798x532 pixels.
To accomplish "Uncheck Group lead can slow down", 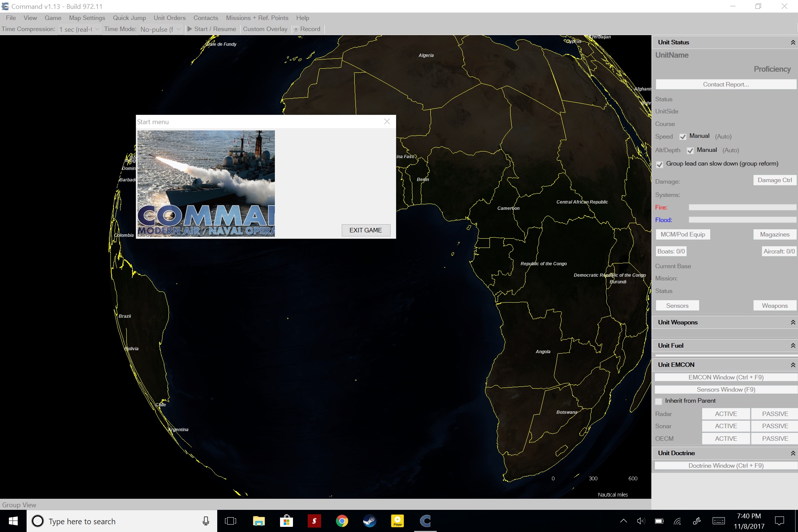I will pos(661,165).
